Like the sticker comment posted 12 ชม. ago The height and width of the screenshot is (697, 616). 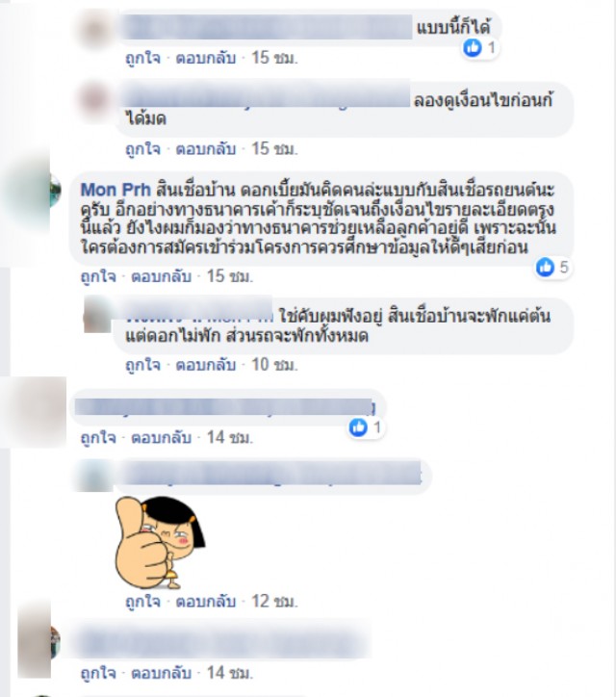coord(142,602)
